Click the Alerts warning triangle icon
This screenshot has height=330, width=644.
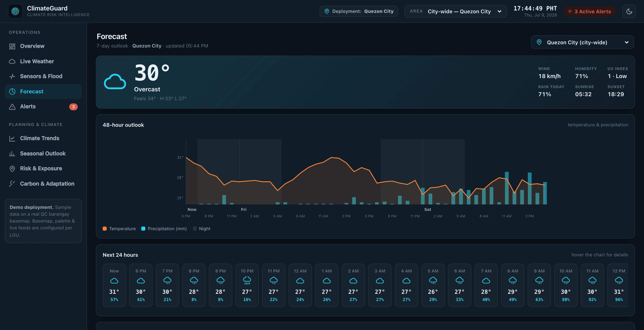(12, 107)
